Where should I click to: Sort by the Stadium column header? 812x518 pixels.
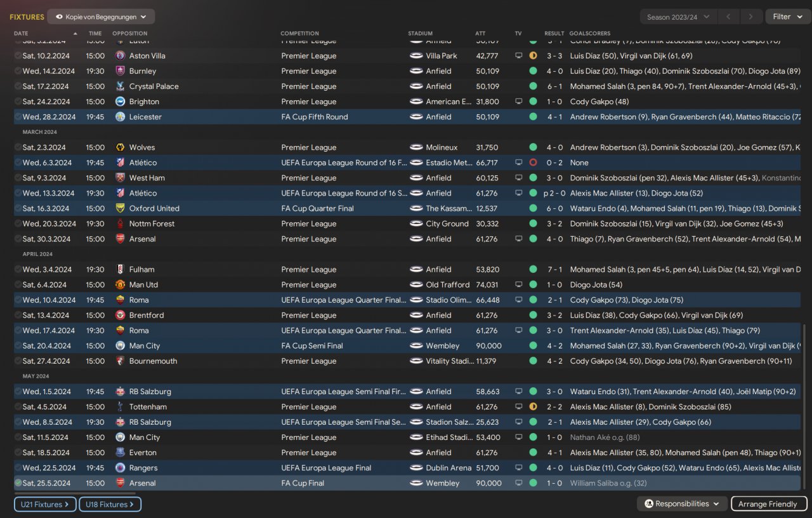pos(421,34)
